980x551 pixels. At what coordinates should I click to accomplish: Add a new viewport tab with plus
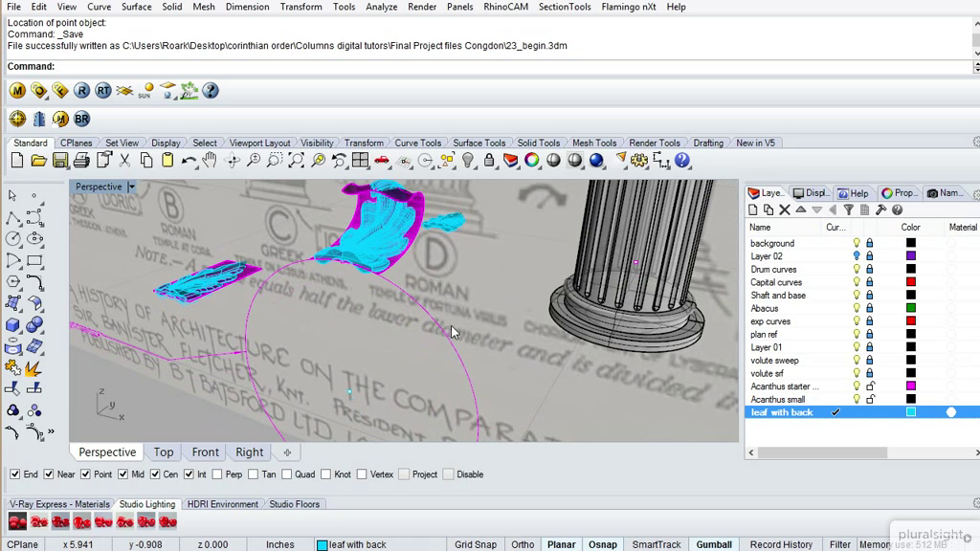coord(287,452)
